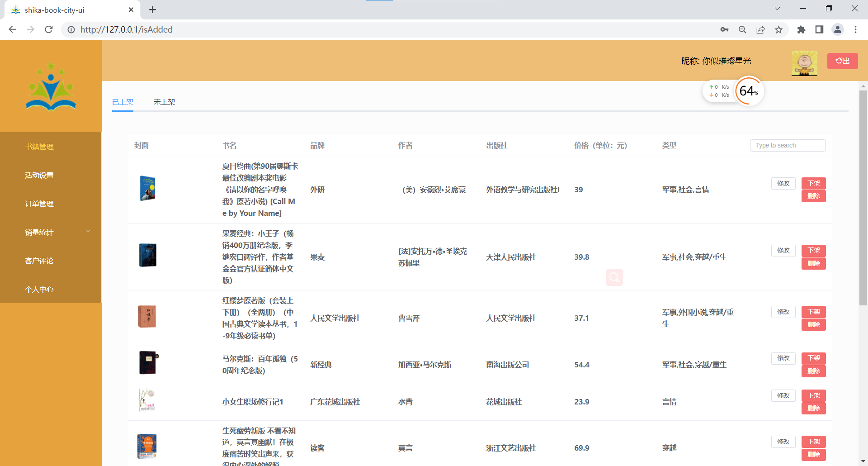The height and width of the screenshot is (466, 868).
Task: Click the floating magnifier search icon
Action: click(613, 277)
